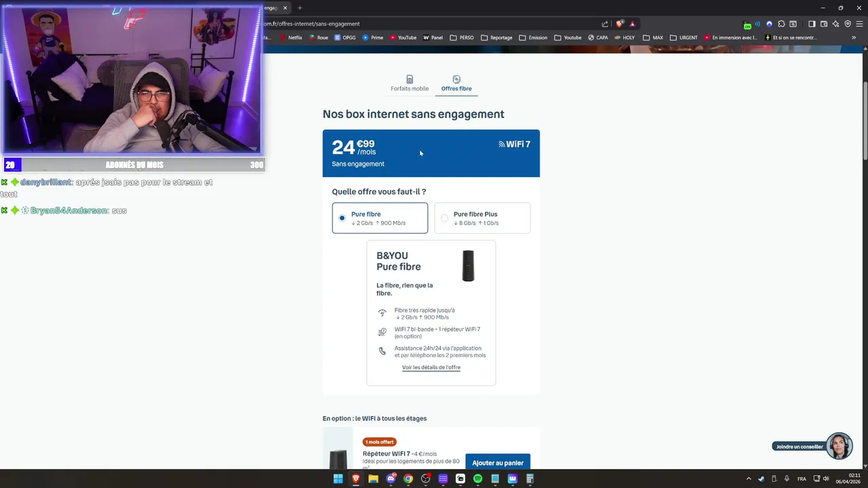Open the Netflix bookmark
This screenshot has width=868, height=488.
point(290,38)
